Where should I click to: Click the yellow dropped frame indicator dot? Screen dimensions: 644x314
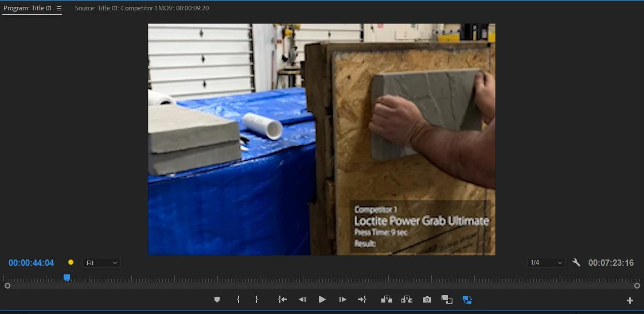point(71,262)
